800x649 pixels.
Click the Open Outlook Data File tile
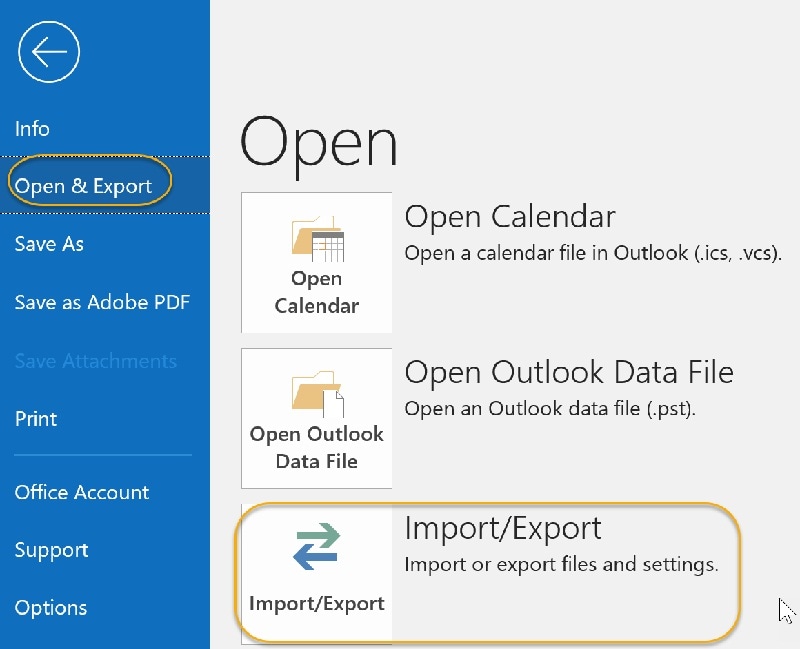click(317, 418)
